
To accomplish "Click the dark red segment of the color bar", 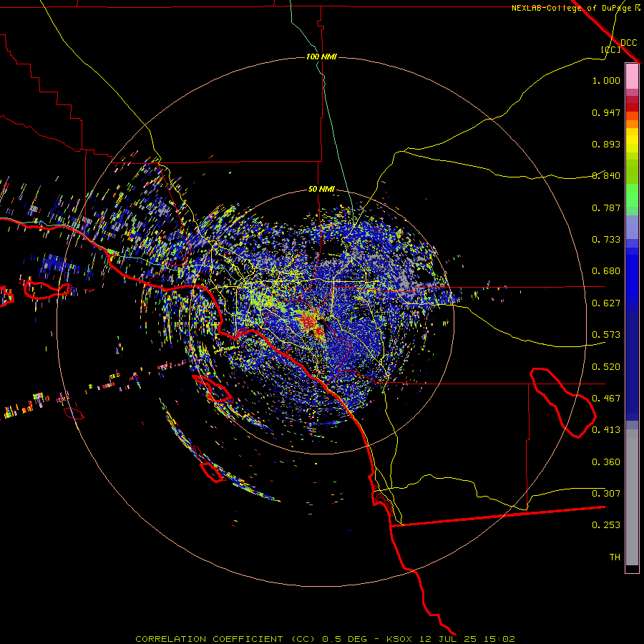I will (x=632, y=107).
